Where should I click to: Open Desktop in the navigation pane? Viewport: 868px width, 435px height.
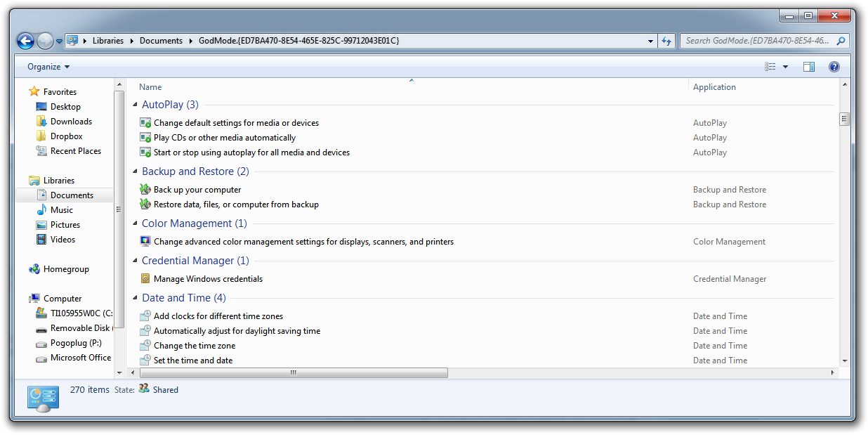[65, 107]
